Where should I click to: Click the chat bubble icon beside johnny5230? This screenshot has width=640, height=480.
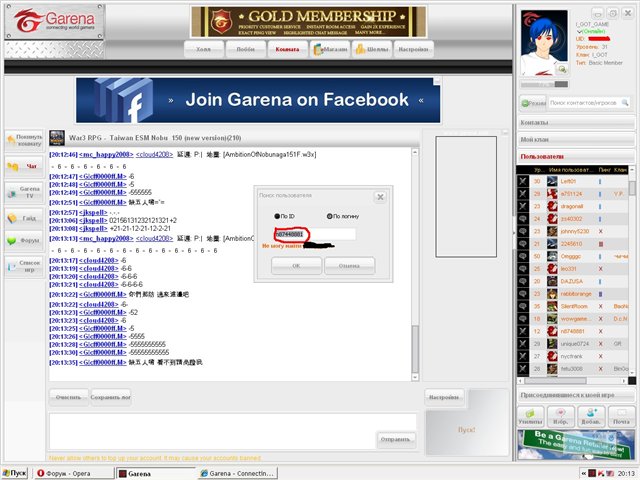pyautogui.click(x=523, y=231)
